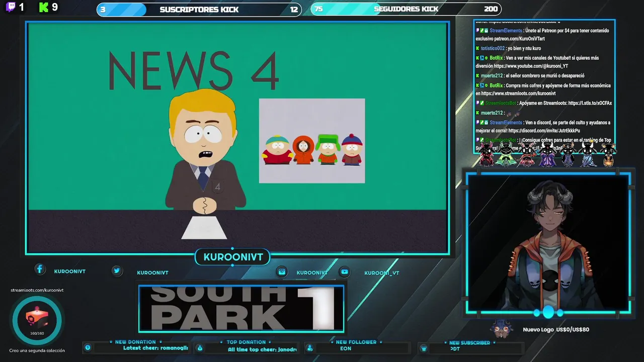Image resolution: width=644 pixels, height=362 pixels.
Task: Click the Kick badge next to totistico002
Action: [477, 48]
